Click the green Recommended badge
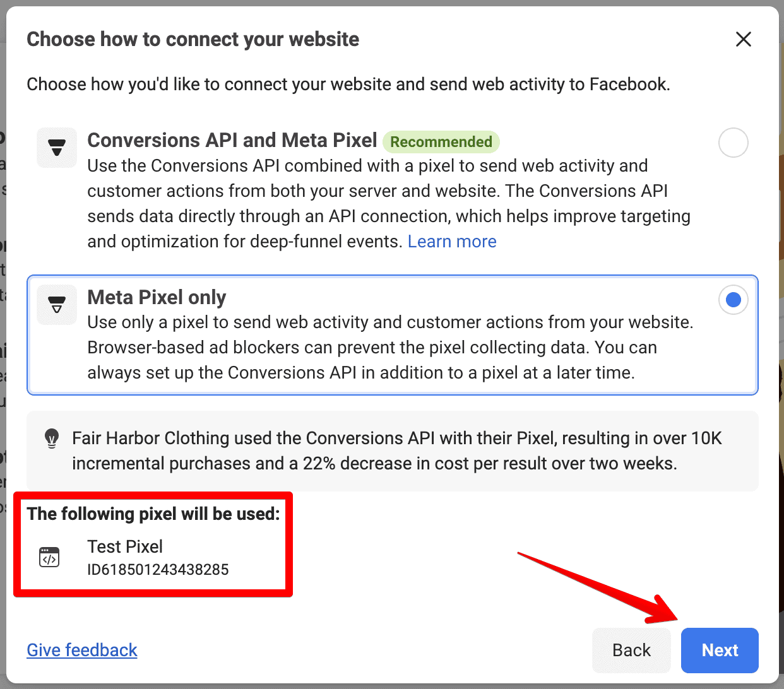784x689 pixels. coord(441,142)
